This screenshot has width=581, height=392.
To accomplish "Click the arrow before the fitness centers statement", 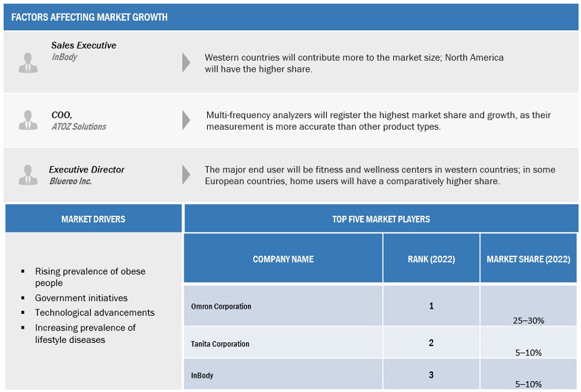I will (187, 175).
